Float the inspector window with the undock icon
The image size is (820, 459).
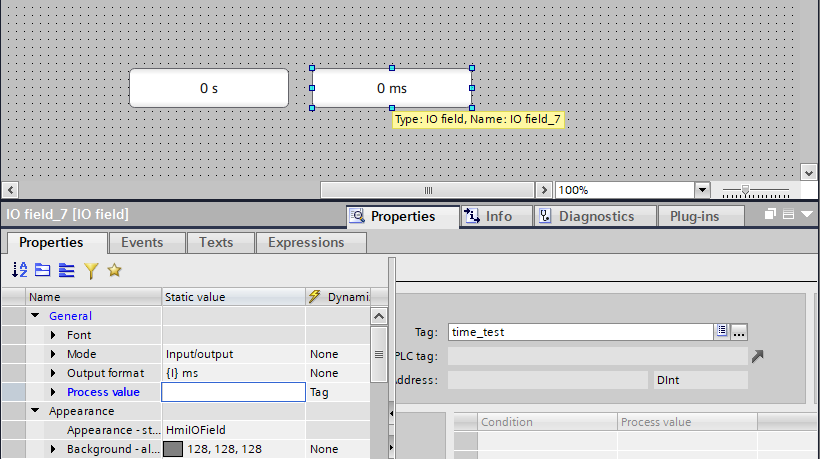point(770,214)
